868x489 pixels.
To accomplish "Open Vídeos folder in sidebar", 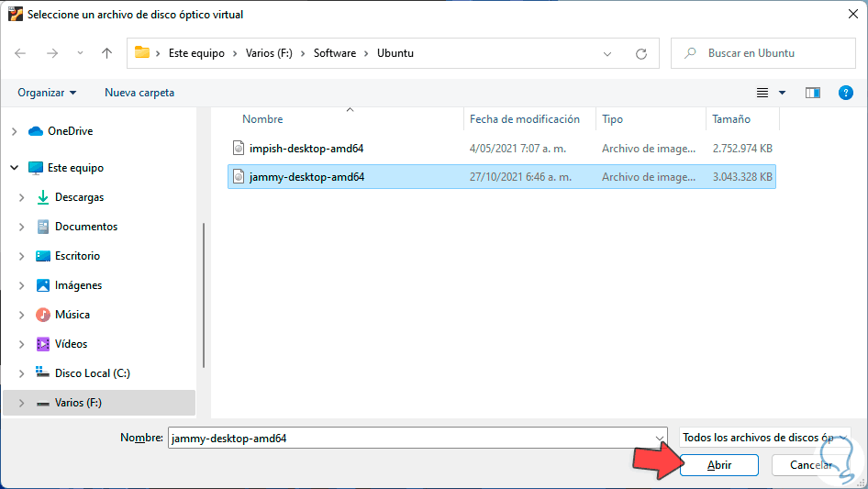I will click(x=71, y=344).
